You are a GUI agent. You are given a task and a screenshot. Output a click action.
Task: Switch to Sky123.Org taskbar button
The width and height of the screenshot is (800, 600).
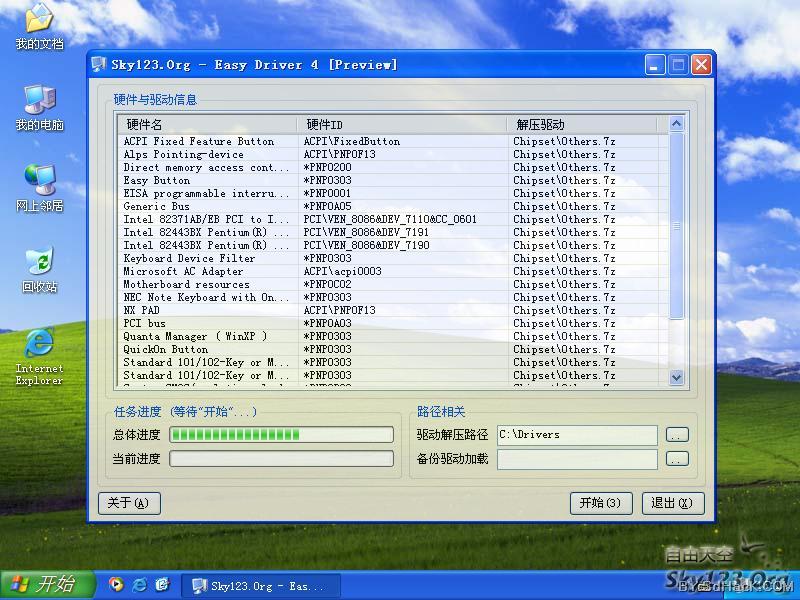(x=261, y=586)
